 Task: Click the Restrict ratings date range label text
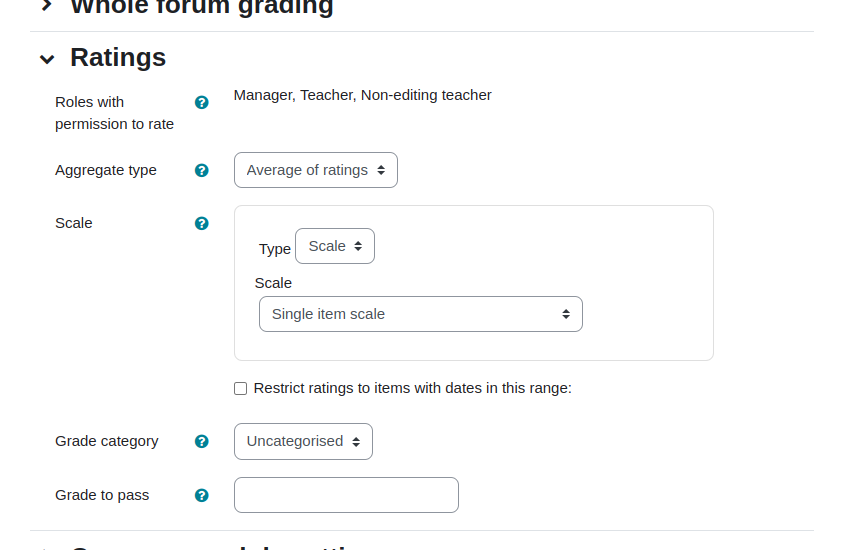412,388
